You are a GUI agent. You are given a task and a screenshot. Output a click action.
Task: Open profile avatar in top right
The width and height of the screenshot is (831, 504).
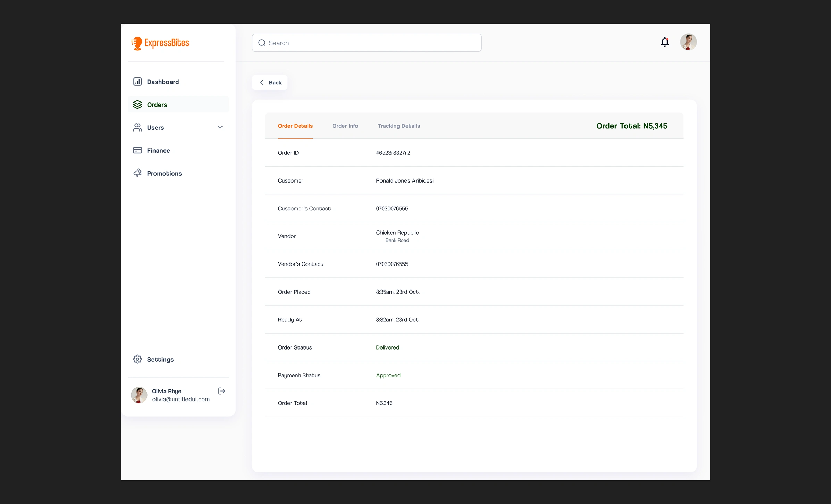[688, 42]
